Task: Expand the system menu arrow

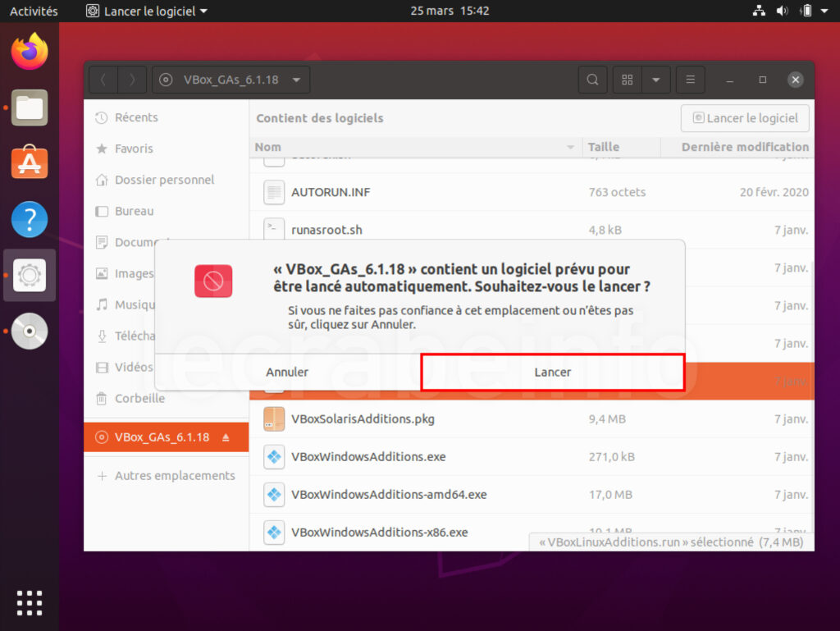Action: [824, 11]
